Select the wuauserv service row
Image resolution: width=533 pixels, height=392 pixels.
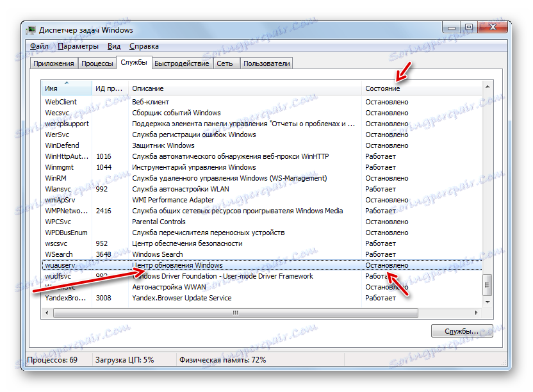pyautogui.click(x=262, y=265)
